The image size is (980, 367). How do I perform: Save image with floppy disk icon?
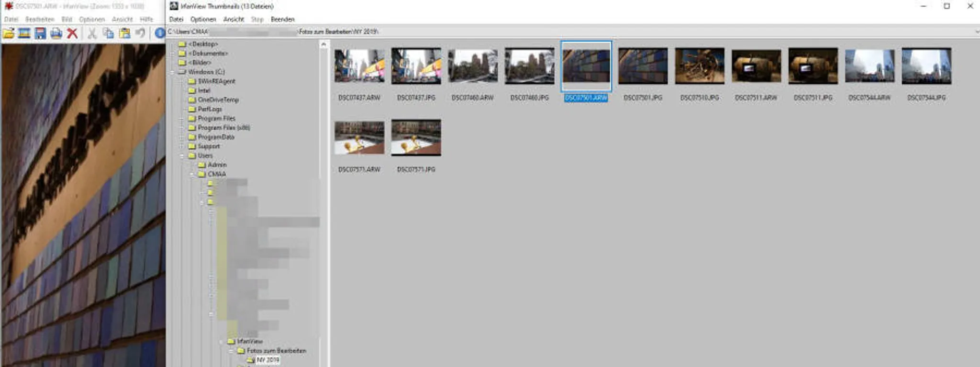[x=40, y=33]
